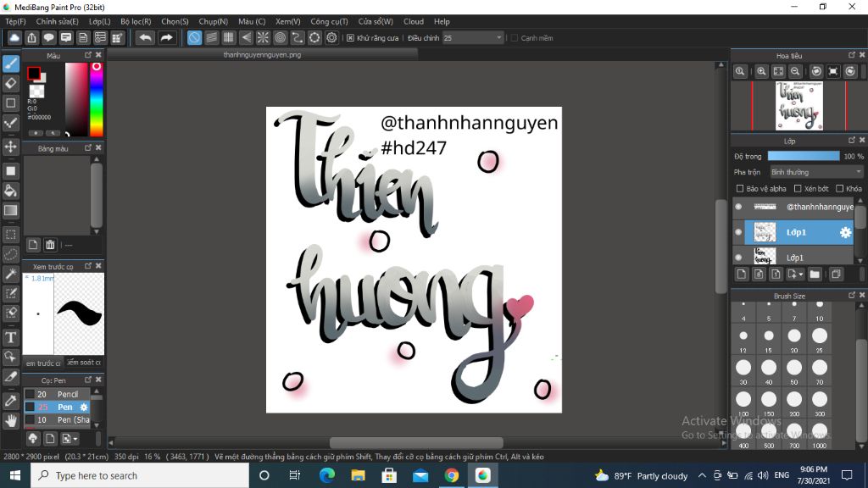This screenshot has height=488, width=868.
Task: Select the Pencil brush in brush list
Action: coord(57,394)
